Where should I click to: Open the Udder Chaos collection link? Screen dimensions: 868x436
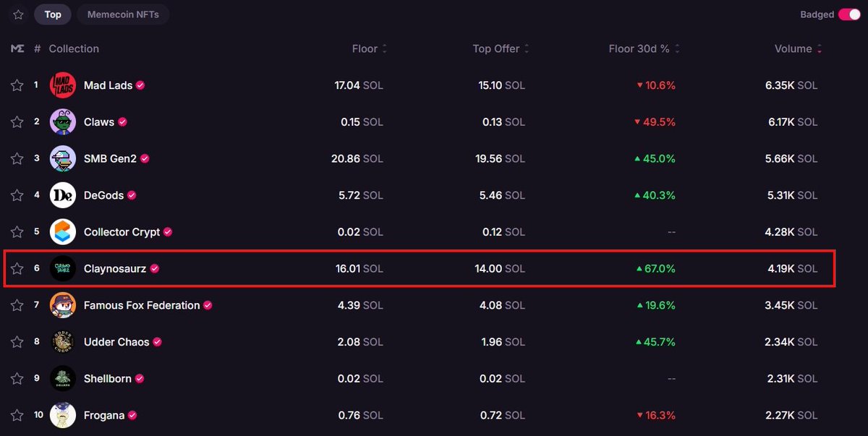point(116,342)
